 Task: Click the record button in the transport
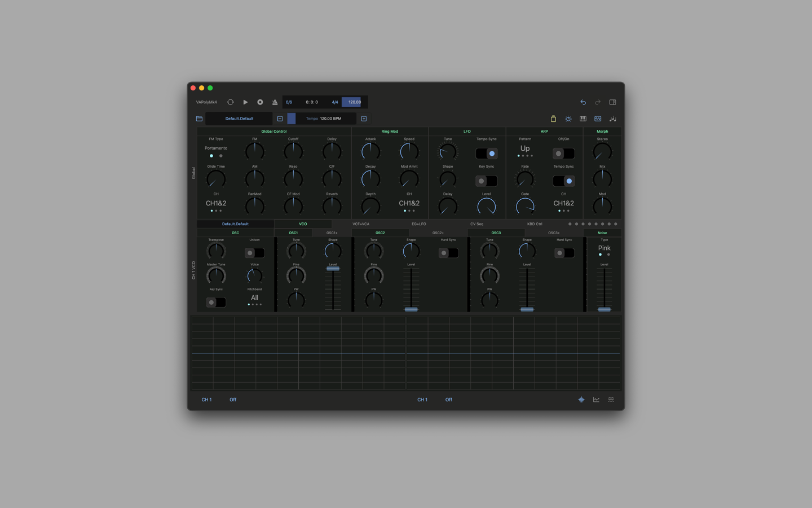pyautogui.click(x=260, y=102)
